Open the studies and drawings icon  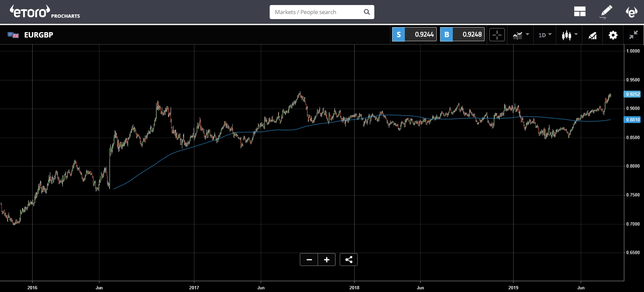[x=593, y=35]
